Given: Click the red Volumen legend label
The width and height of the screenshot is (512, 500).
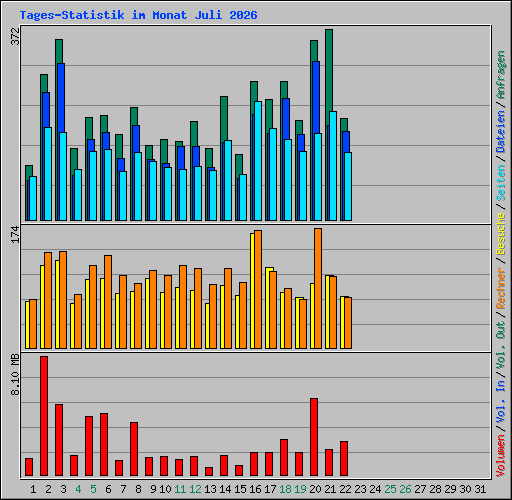Looking at the screenshot, I should tap(501, 455).
